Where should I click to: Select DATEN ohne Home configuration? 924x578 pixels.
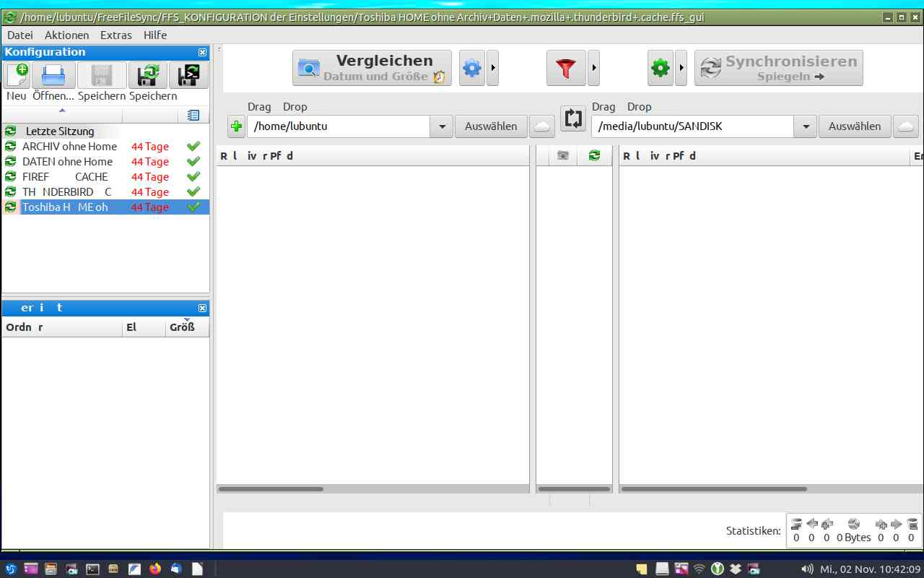[x=105, y=162]
